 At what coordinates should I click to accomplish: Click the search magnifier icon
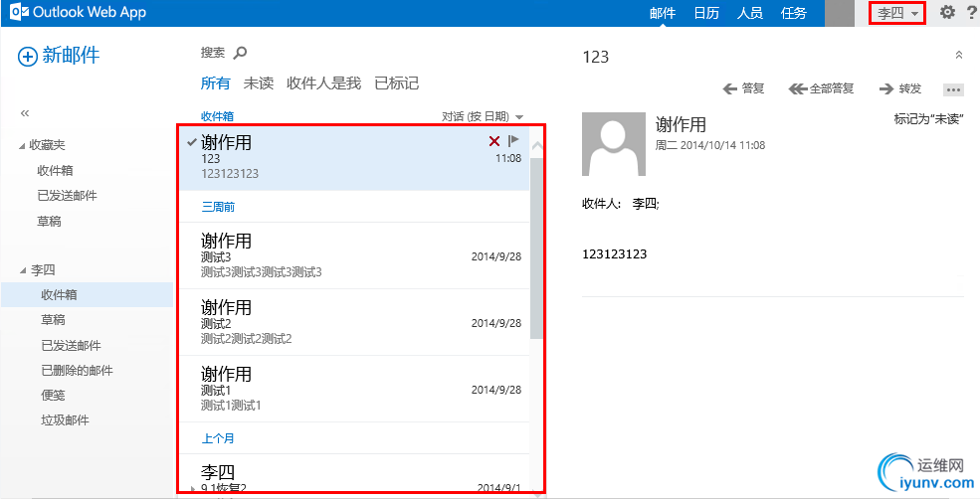tap(240, 53)
